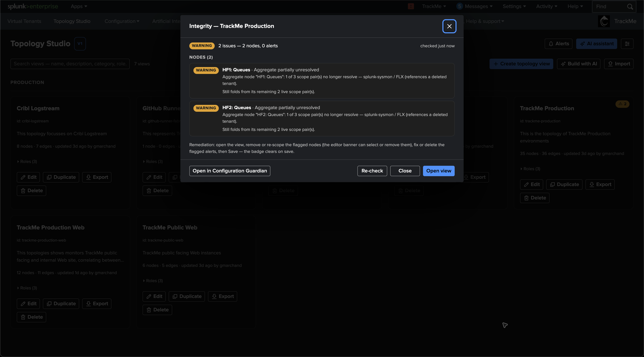The height and width of the screenshot is (357, 644).
Task: Open the Configuration nav menu
Action: coord(122,21)
